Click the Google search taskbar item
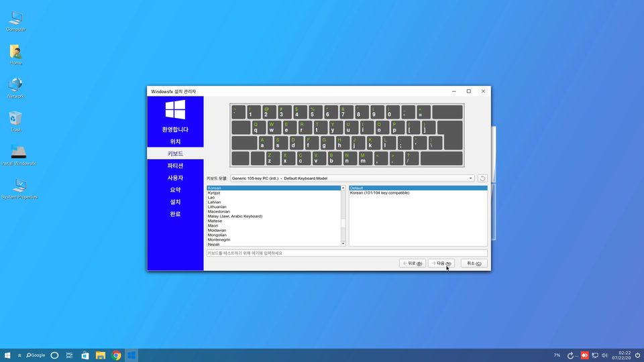This screenshot has width=644, height=362. [x=36, y=355]
